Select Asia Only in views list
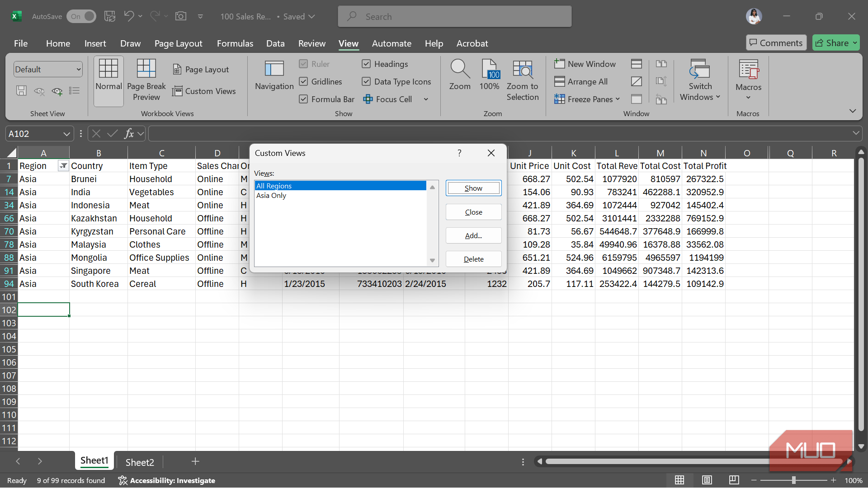This screenshot has height=488, width=868. [340, 196]
